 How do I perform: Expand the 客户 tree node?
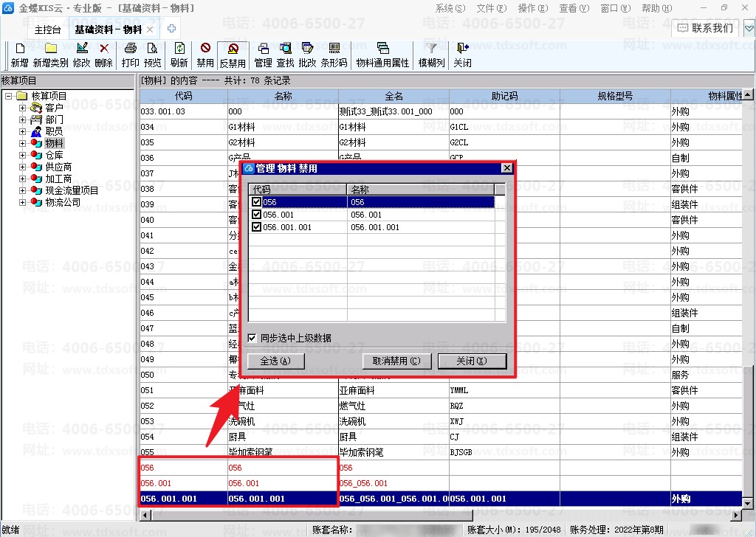point(22,108)
